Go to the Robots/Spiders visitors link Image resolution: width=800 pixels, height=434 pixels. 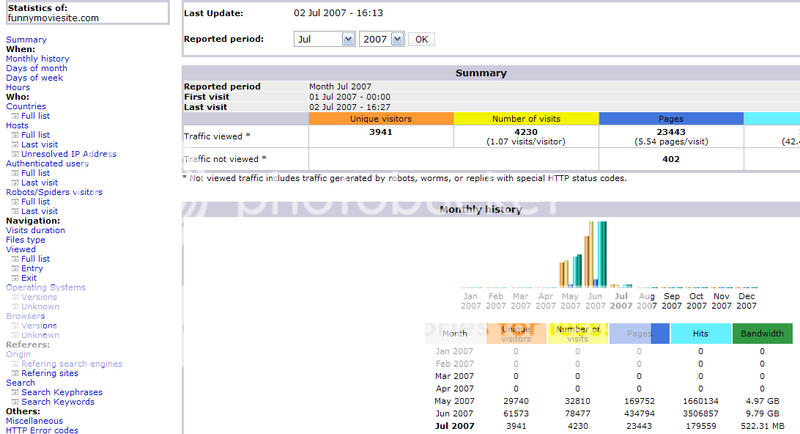[x=54, y=192]
